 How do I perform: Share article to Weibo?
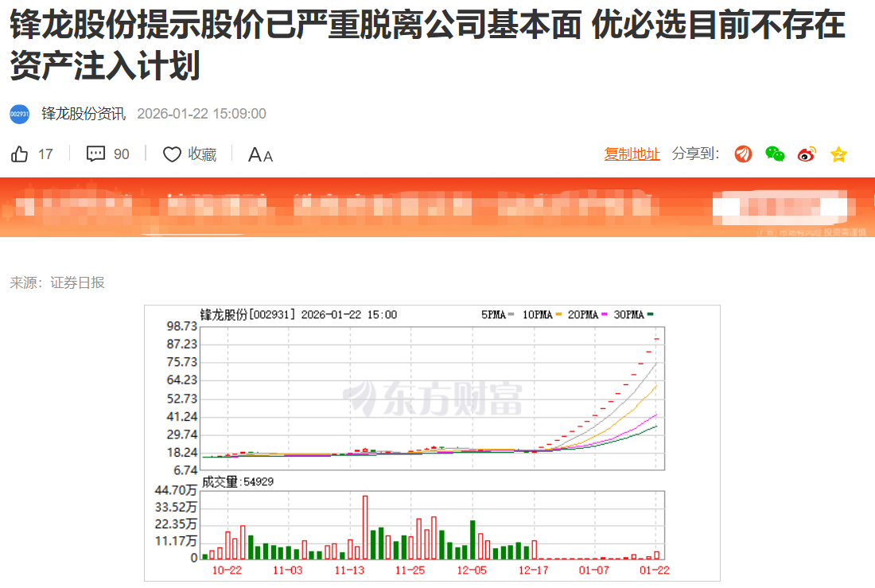point(807,154)
